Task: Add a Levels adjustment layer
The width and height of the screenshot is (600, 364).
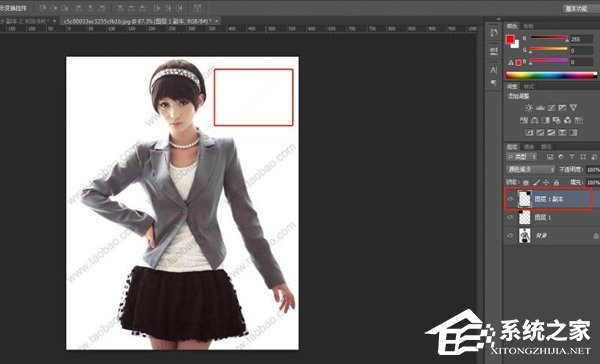Action: pos(540,108)
